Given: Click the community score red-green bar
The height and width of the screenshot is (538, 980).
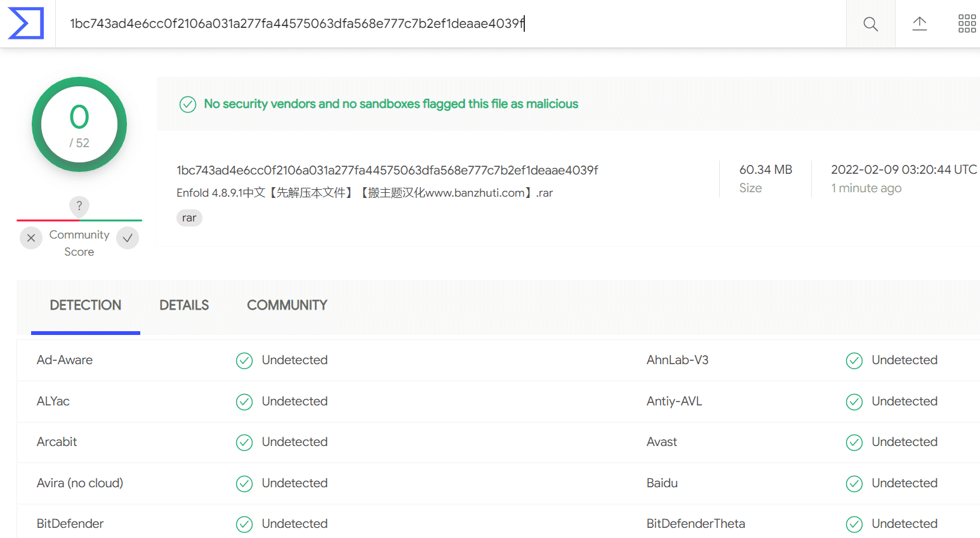Looking at the screenshot, I should pos(79,220).
